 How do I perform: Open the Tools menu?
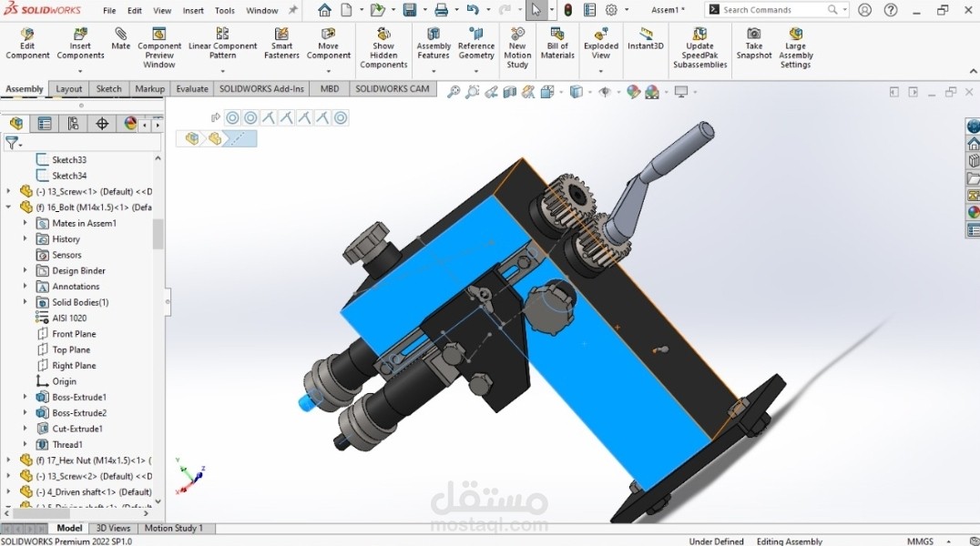click(x=224, y=10)
